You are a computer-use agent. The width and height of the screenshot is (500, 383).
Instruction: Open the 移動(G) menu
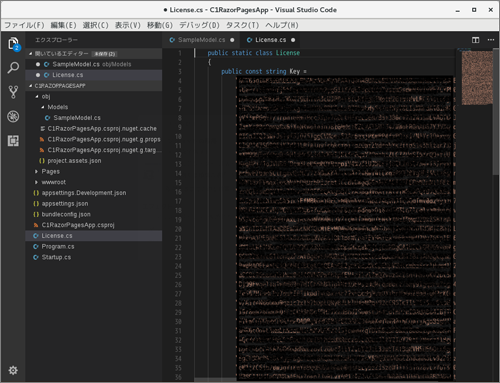coord(160,25)
